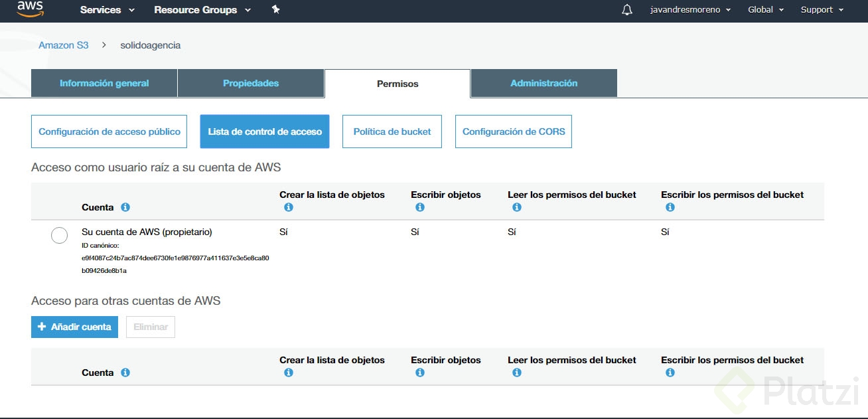Viewport: 868px width, 419px height.
Task: Click Sí under Leer los permisos del bucket
Action: 512,232
